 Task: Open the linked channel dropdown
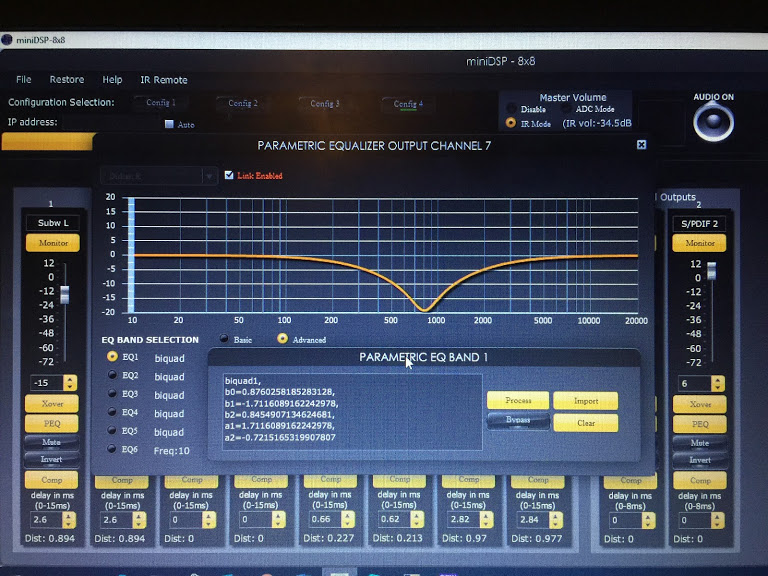coord(158,176)
